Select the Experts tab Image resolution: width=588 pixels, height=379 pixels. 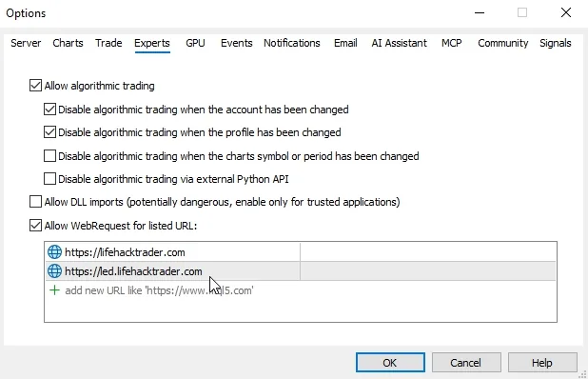point(152,43)
